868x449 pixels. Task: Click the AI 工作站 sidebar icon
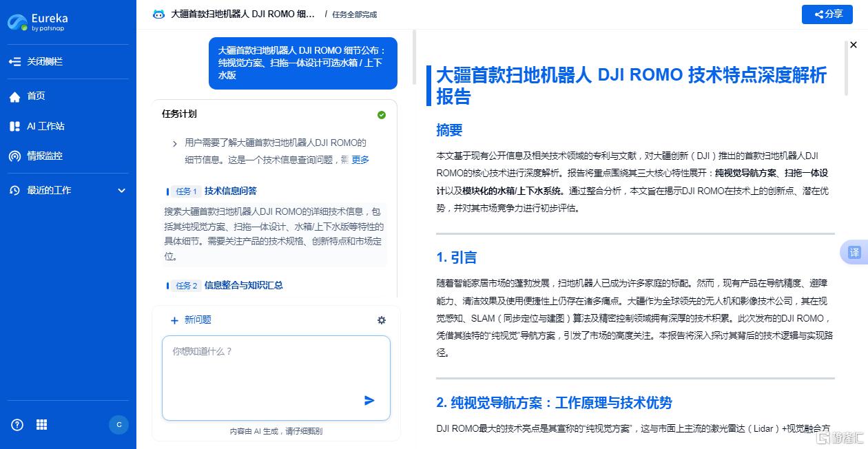(14, 126)
